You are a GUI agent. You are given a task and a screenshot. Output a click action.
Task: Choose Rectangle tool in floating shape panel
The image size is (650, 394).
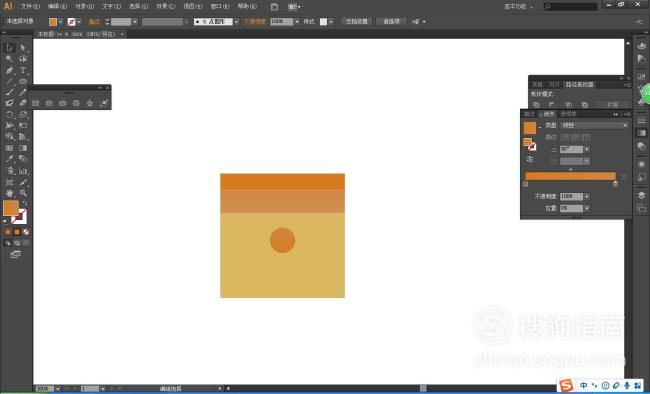point(36,103)
